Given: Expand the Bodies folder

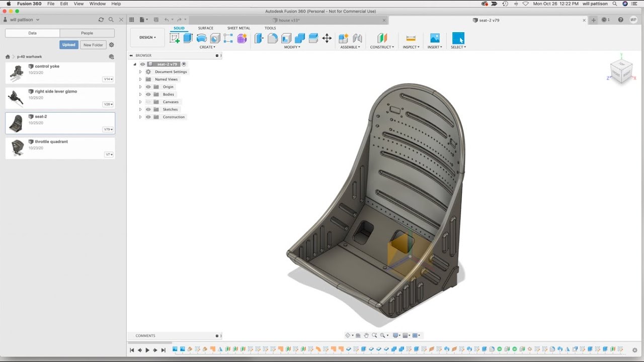Looking at the screenshot, I should click(x=140, y=95).
